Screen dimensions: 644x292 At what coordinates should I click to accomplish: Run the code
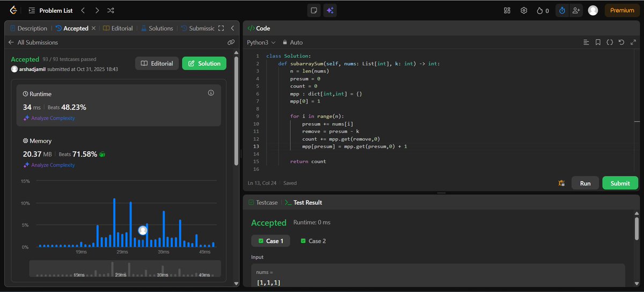(x=585, y=183)
